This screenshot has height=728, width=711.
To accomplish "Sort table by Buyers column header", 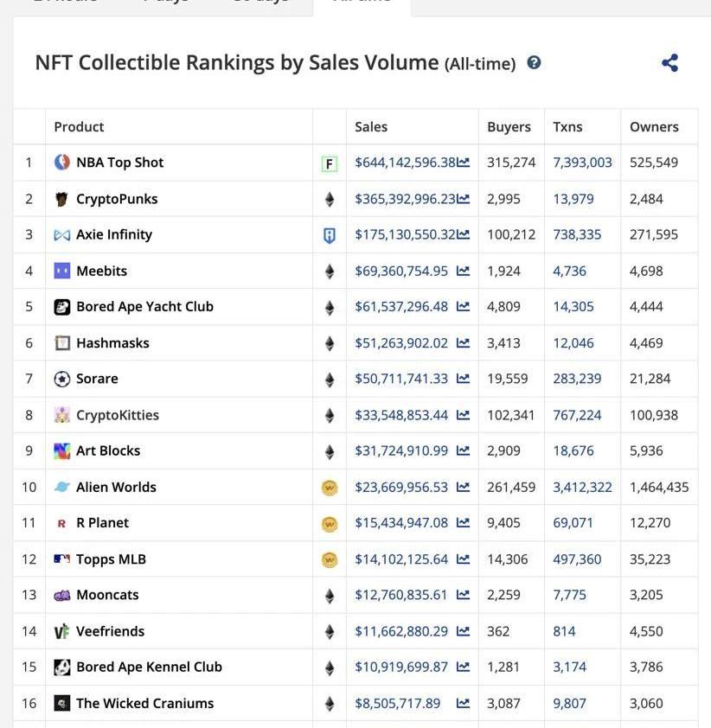I will point(509,127).
